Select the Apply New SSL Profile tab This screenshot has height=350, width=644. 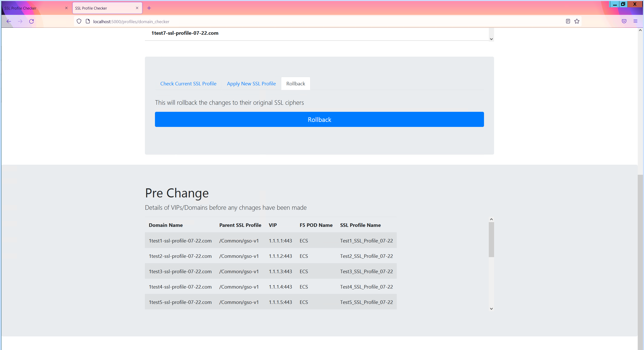[251, 84]
